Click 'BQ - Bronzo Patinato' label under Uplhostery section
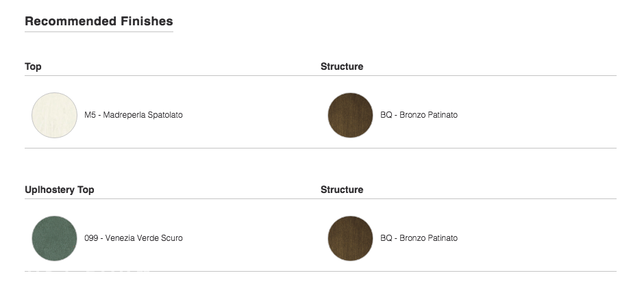This screenshot has height=297, width=644. click(419, 238)
